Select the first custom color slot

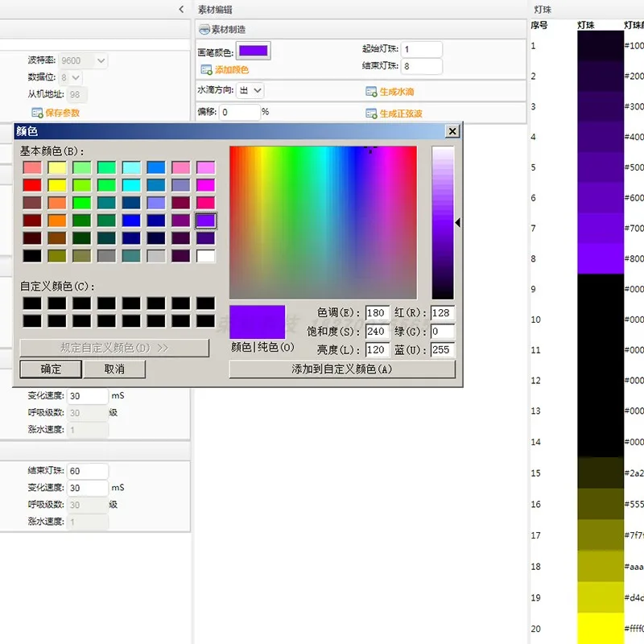click(32, 303)
